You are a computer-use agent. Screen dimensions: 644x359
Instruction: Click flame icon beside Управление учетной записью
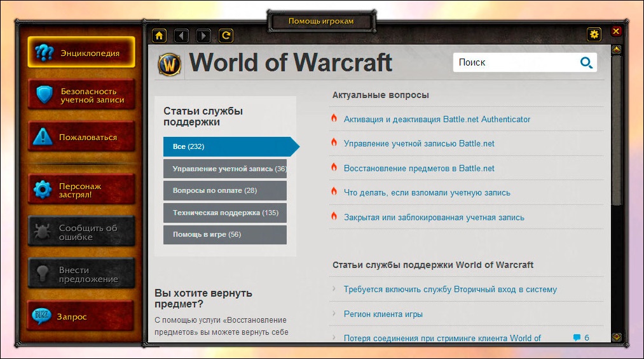tap(334, 143)
